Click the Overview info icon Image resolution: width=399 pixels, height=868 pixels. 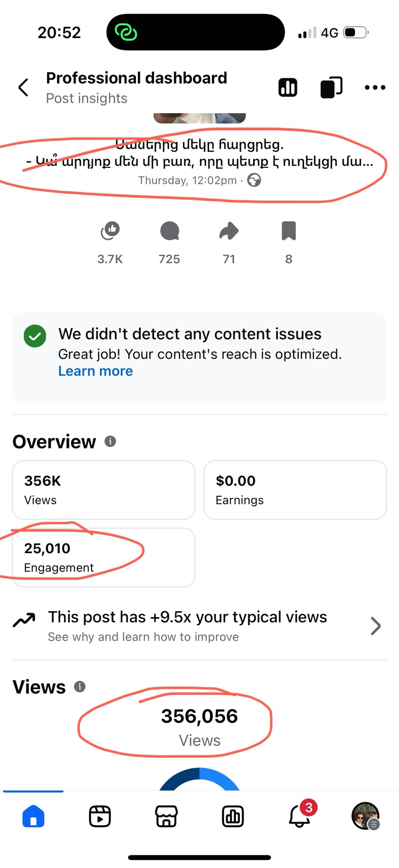pyautogui.click(x=110, y=442)
